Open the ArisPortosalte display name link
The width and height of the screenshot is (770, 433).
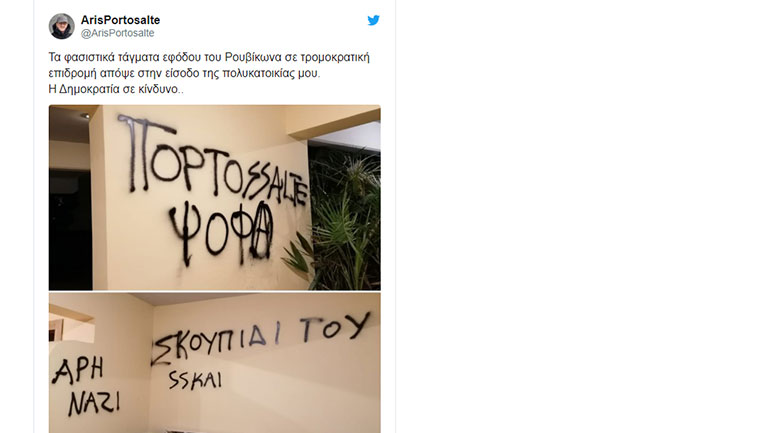120,20
